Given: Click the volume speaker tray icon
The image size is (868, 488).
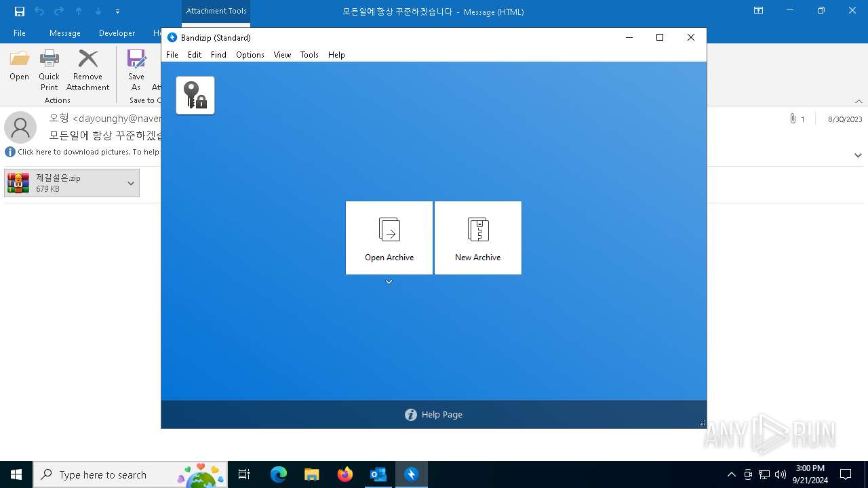Looking at the screenshot, I should click(781, 474).
